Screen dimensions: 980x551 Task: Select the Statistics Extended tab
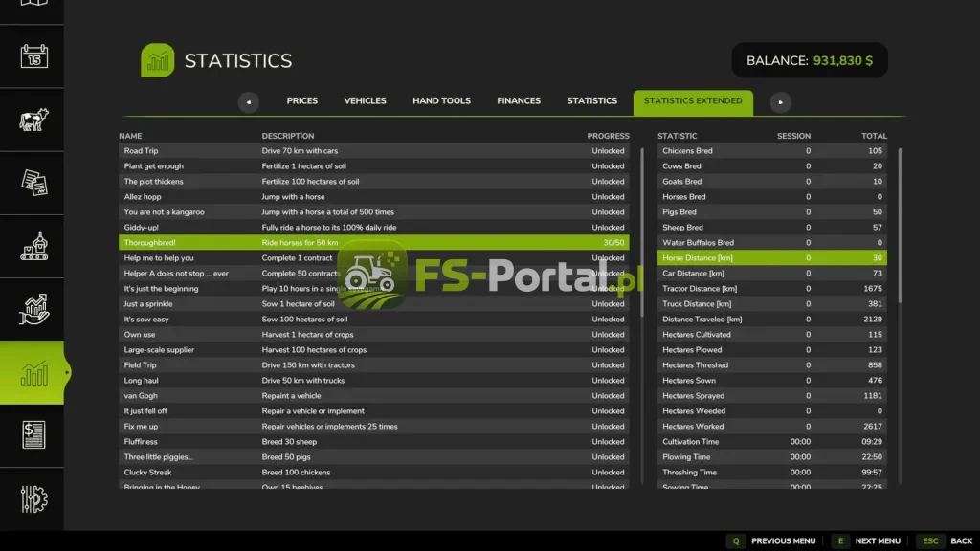[x=693, y=102]
